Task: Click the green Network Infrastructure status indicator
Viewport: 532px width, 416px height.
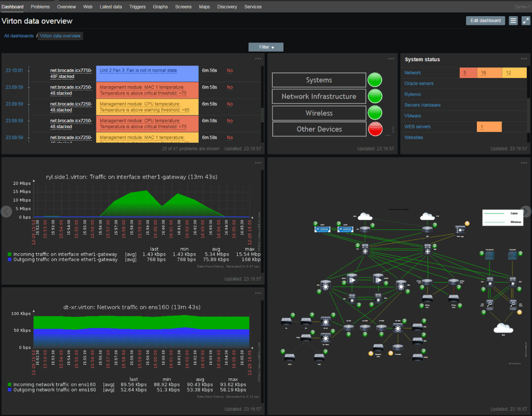Action: click(375, 96)
